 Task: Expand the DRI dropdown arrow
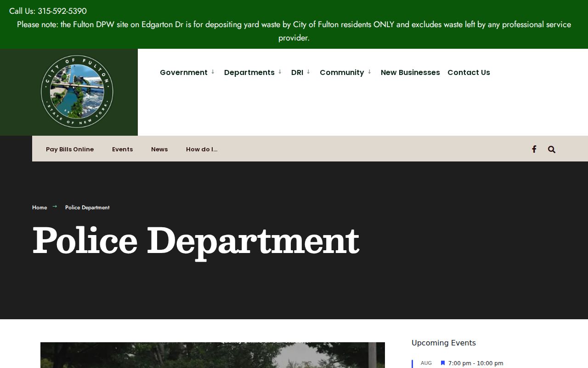click(x=308, y=72)
